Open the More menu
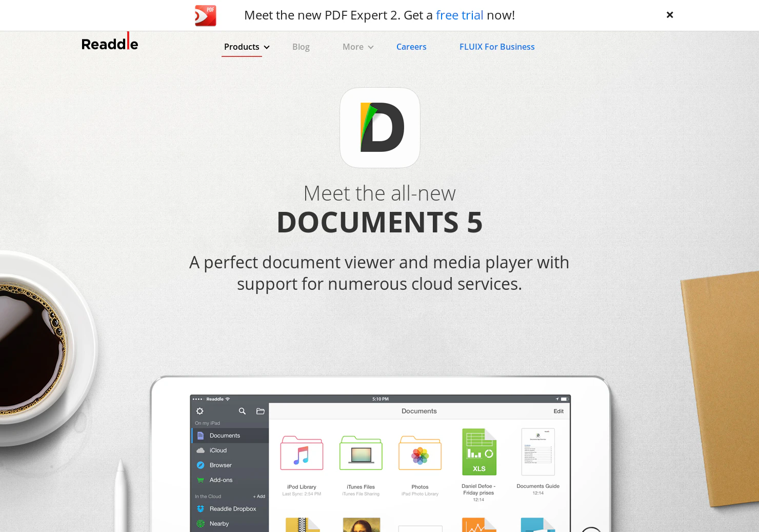Image resolution: width=759 pixels, height=532 pixels. pos(353,47)
